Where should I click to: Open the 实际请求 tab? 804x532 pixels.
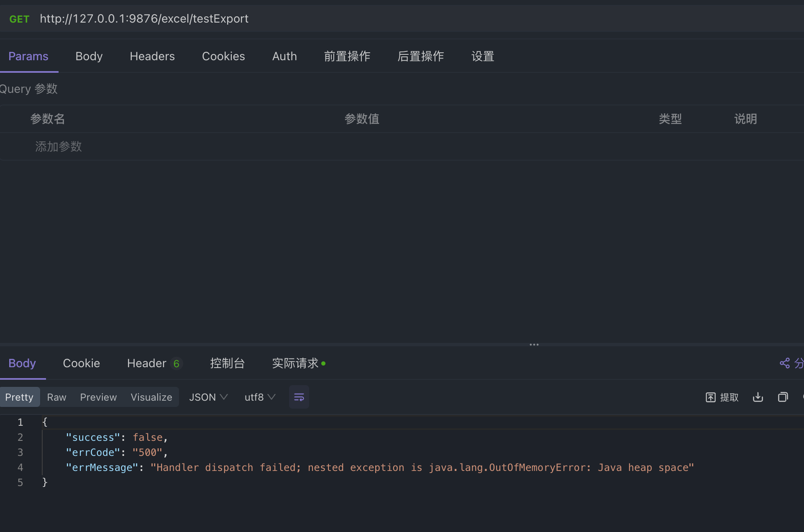coord(299,363)
